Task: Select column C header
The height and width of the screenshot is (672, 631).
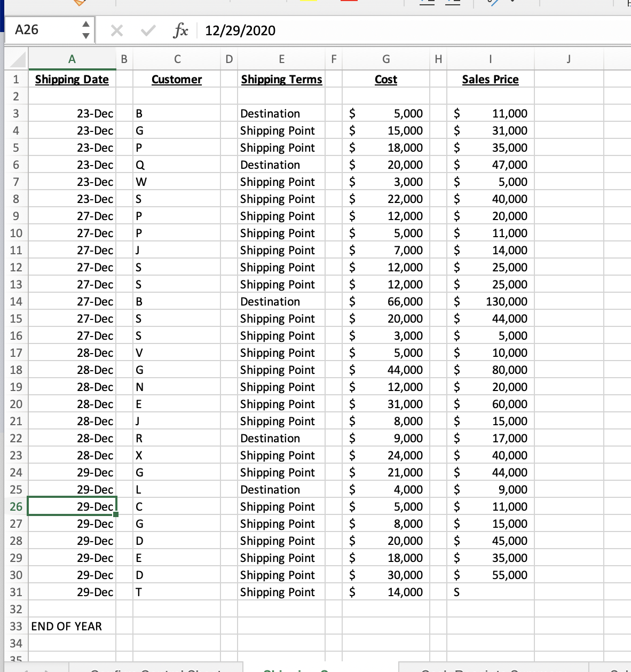Action: click(177, 59)
